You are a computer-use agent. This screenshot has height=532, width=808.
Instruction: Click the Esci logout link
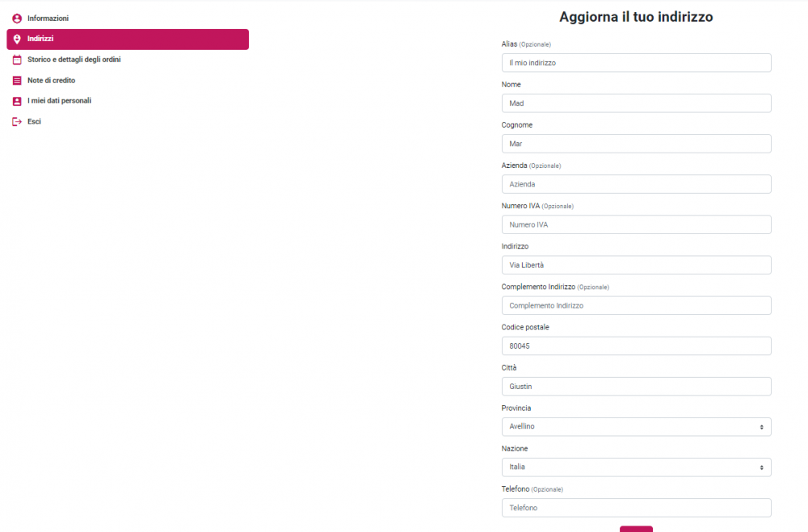[x=34, y=122]
